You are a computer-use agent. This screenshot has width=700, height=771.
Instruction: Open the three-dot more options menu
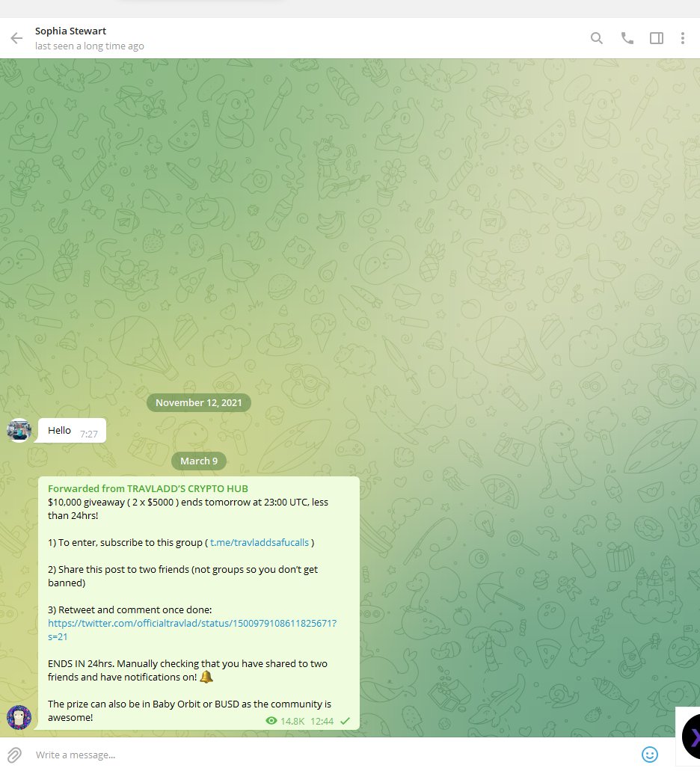[x=682, y=38]
